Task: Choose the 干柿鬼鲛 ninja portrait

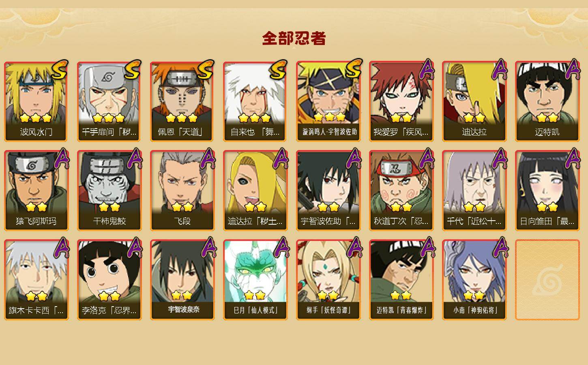Action: point(109,191)
